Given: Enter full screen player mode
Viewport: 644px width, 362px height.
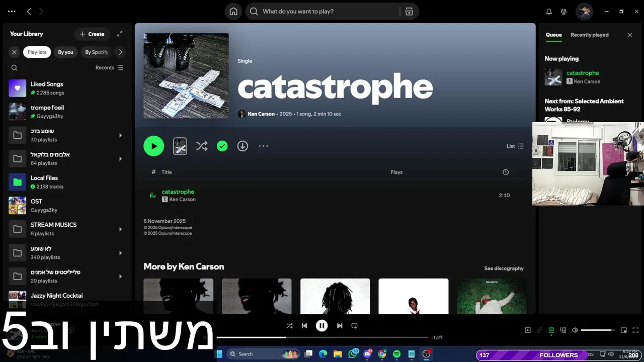Looking at the screenshot, I should 635,330.
